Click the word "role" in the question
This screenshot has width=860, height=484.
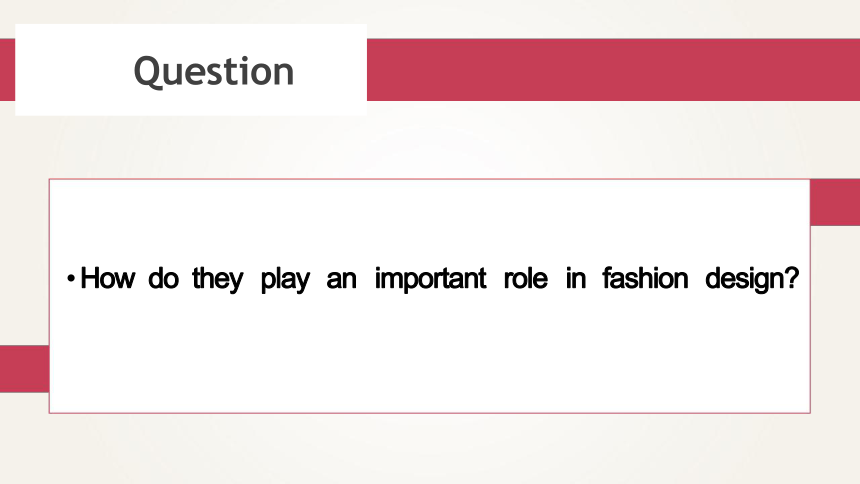[x=525, y=278]
